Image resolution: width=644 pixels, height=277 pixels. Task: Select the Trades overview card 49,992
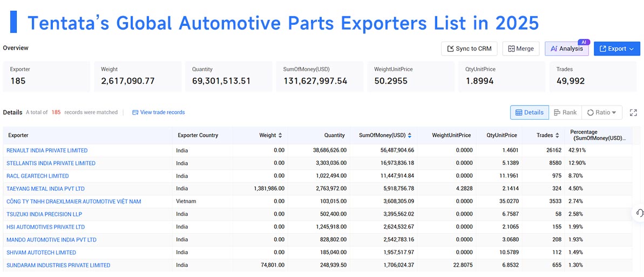coord(593,77)
